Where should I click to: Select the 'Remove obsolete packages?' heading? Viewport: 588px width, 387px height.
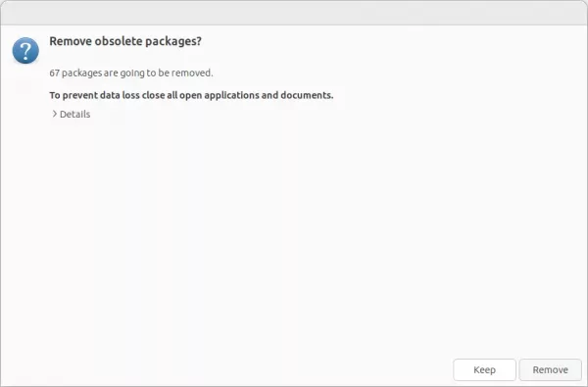(x=125, y=41)
